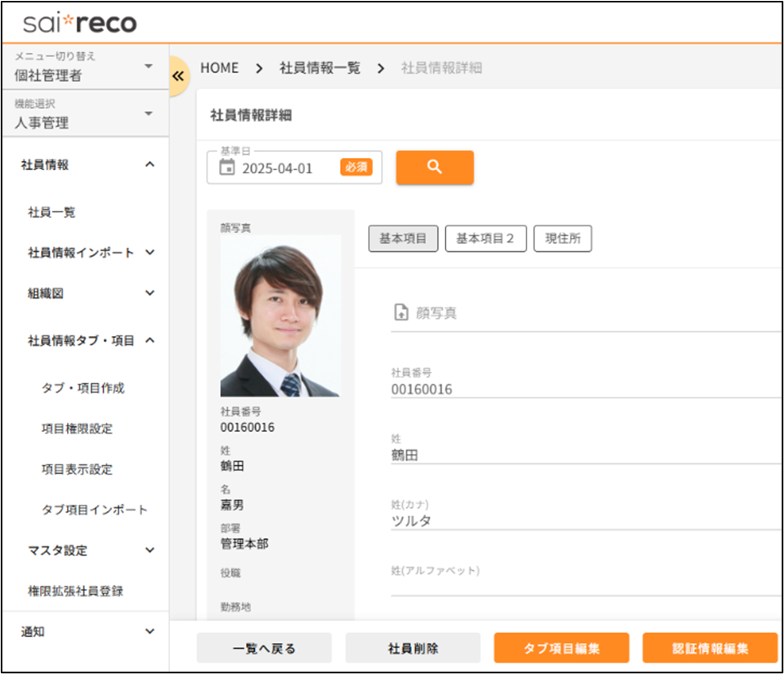Screen dimensions: 784x674
Task: Click the sai*reco logo
Action: 79,24
